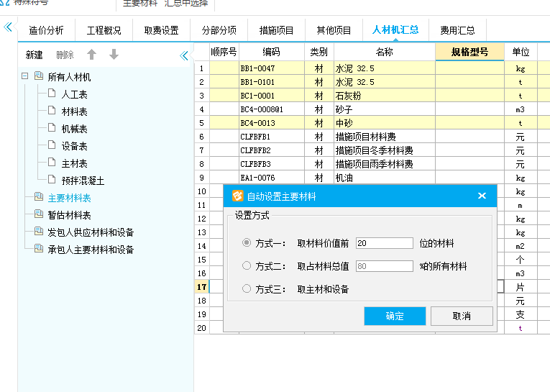
Task: Move item up with up arrow
Action: [91, 55]
